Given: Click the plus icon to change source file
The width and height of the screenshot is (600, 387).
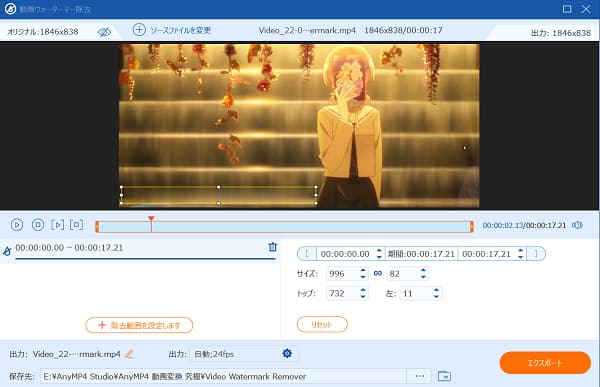Looking at the screenshot, I should [139, 30].
